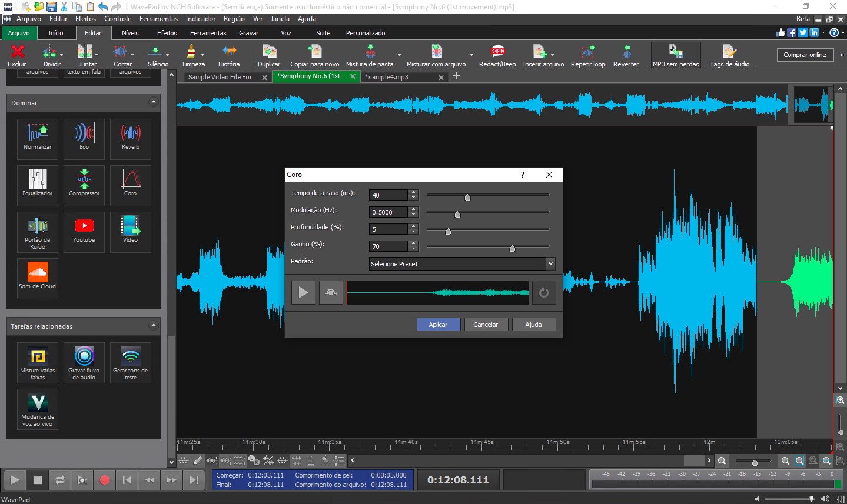Apply the Reverb effect icon
This screenshot has width=847, height=504.
(130, 139)
